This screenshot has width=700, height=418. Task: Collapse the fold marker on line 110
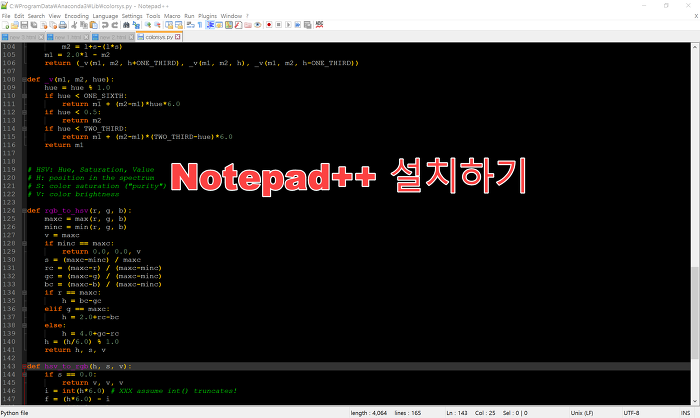24,96
